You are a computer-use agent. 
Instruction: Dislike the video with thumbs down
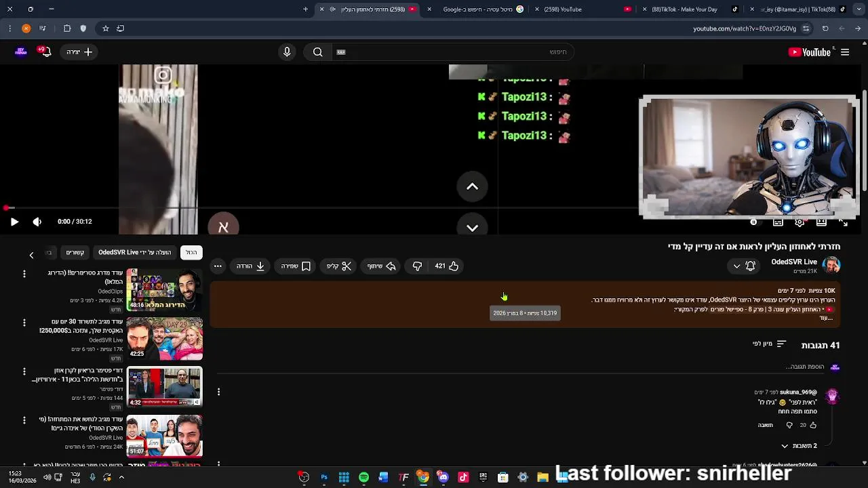point(417,266)
